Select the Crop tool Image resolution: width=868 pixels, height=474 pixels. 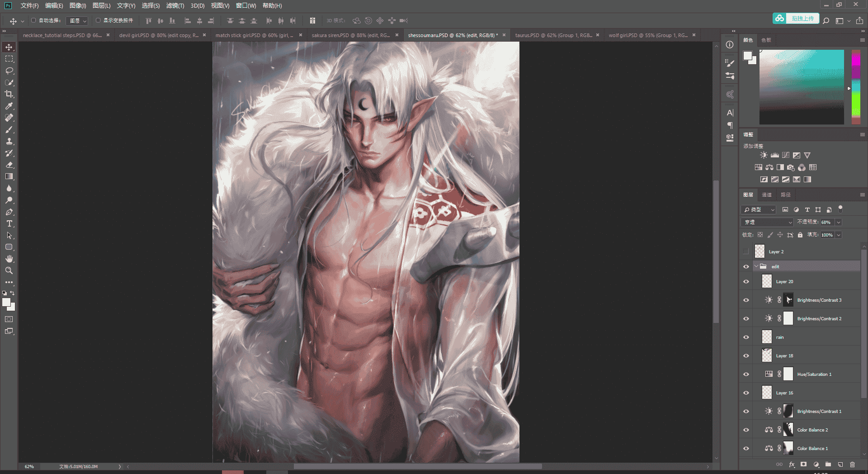pyautogui.click(x=9, y=94)
